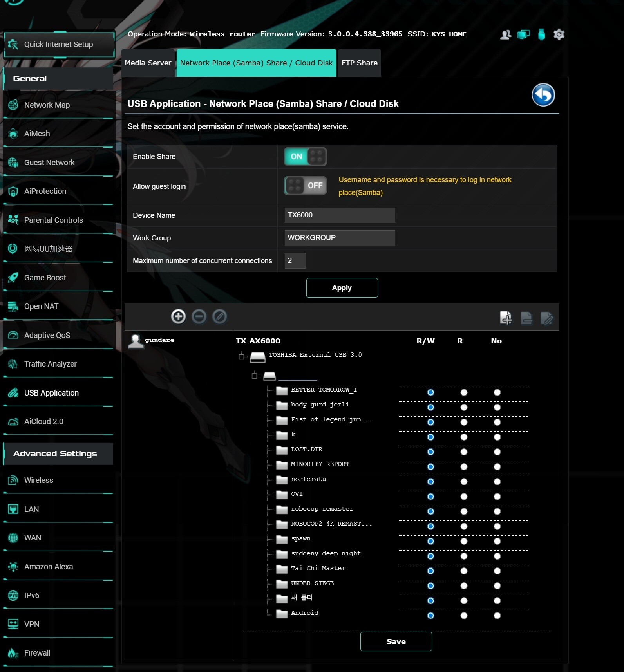The image size is (624, 672).
Task: Open Guest Network in the sidebar
Action: click(58, 163)
